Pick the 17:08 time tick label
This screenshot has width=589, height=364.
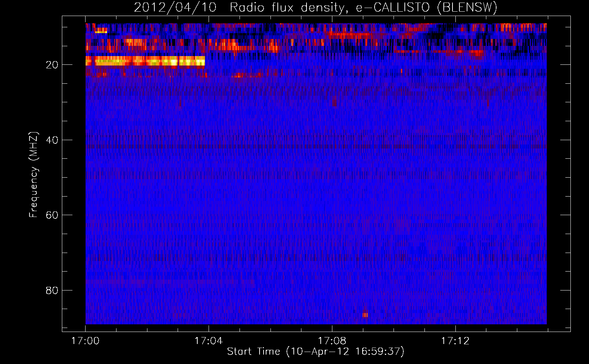click(x=332, y=341)
